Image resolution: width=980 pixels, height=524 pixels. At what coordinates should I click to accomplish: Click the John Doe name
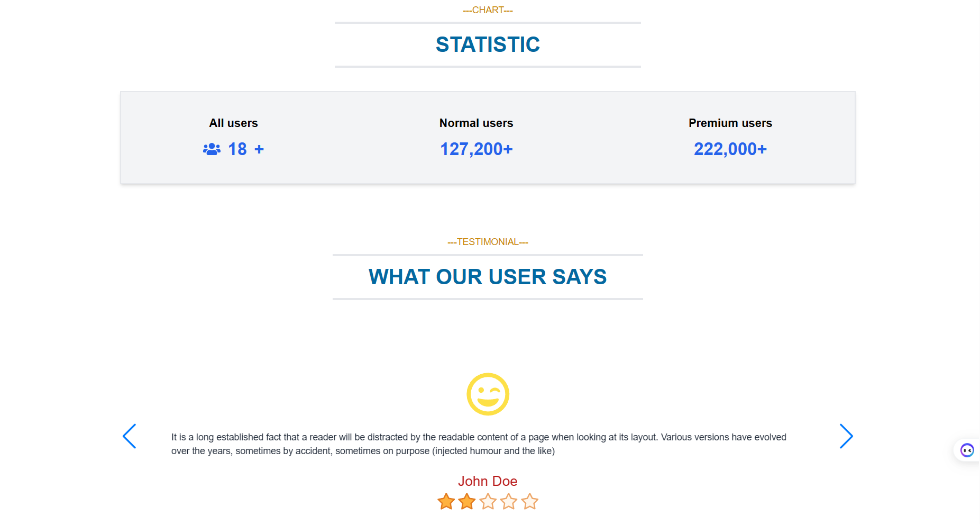point(487,481)
